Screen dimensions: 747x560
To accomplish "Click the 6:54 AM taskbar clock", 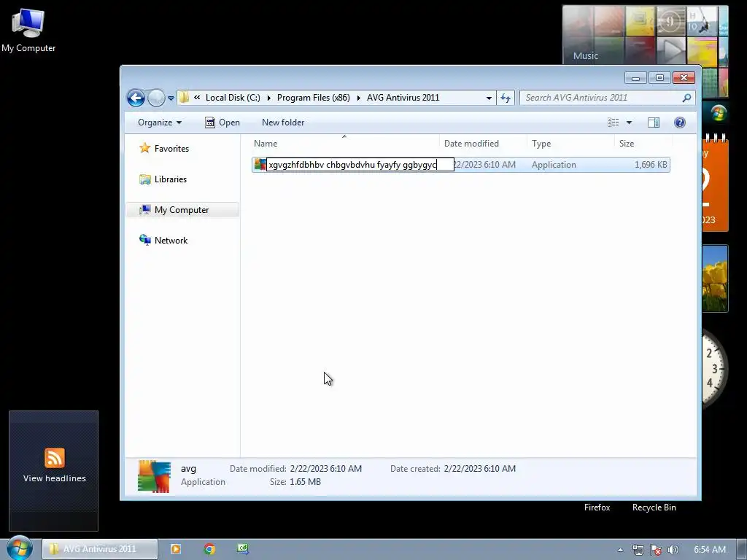I will click(709, 550).
